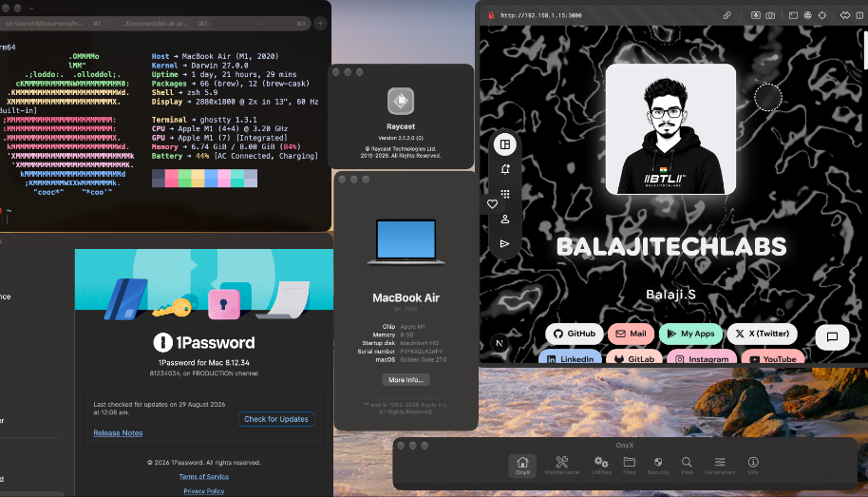868x497 pixels.
Task: Click the green color block in terminal palette
Action: click(185, 179)
